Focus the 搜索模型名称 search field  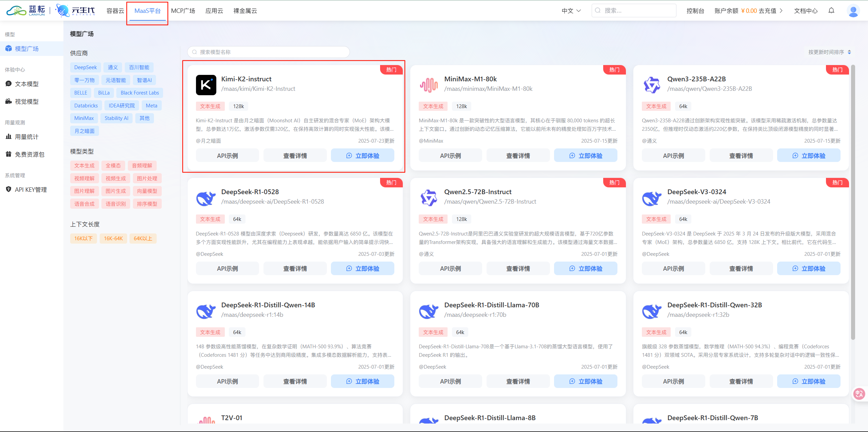point(269,52)
